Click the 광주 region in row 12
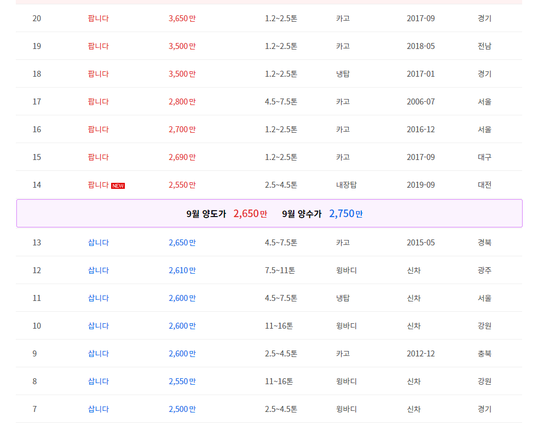The width and height of the screenshot is (533, 425). (x=484, y=270)
